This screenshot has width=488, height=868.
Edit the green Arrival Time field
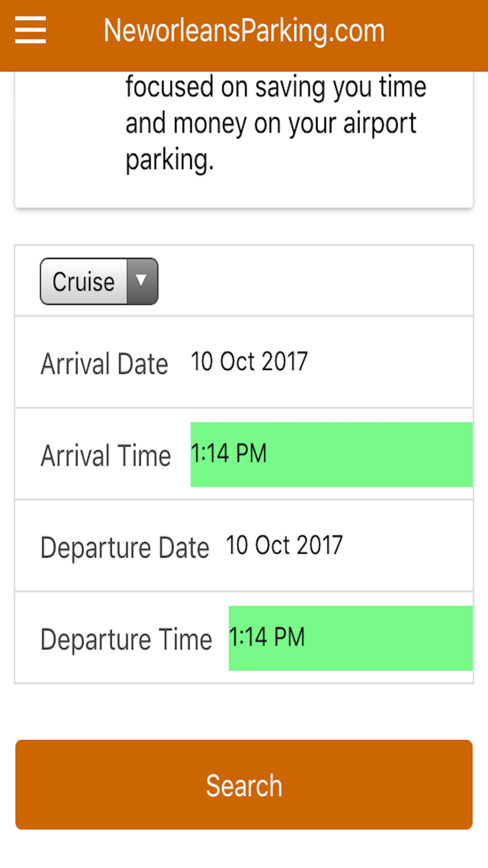(x=331, y=454)
